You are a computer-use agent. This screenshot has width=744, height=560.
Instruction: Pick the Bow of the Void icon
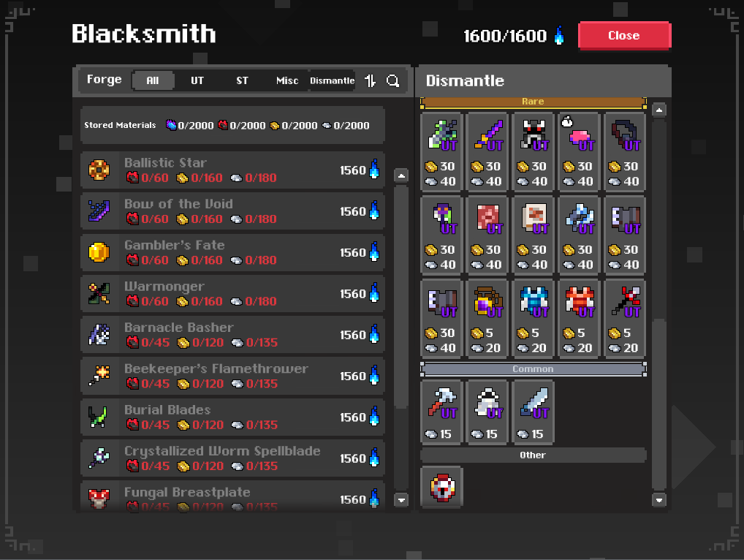pos(99,211)
